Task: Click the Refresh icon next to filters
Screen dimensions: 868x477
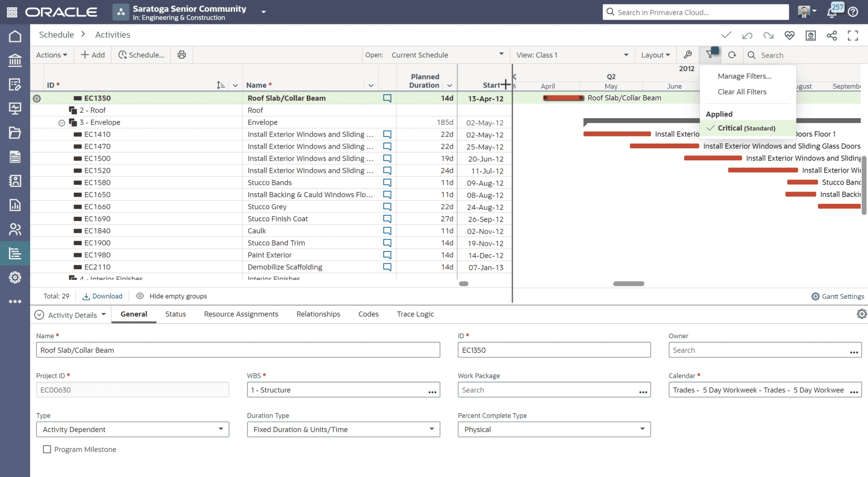Action: point(732,55)
